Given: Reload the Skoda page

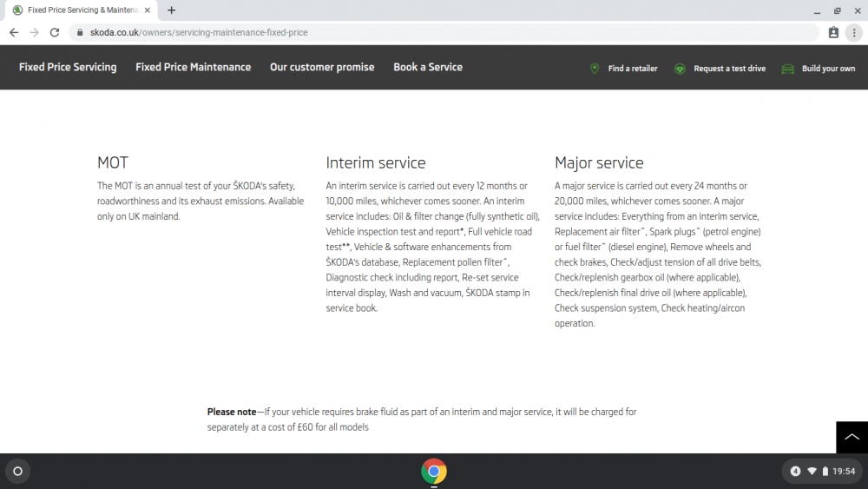Looking at the screenshot, I should pyautogui.click(x=54, y=33).
